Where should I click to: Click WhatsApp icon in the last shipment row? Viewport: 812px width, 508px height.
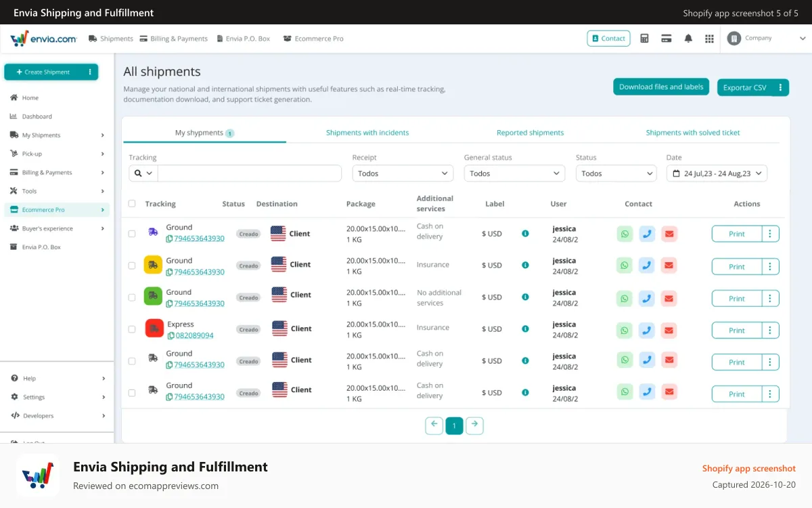pos(625,391)
